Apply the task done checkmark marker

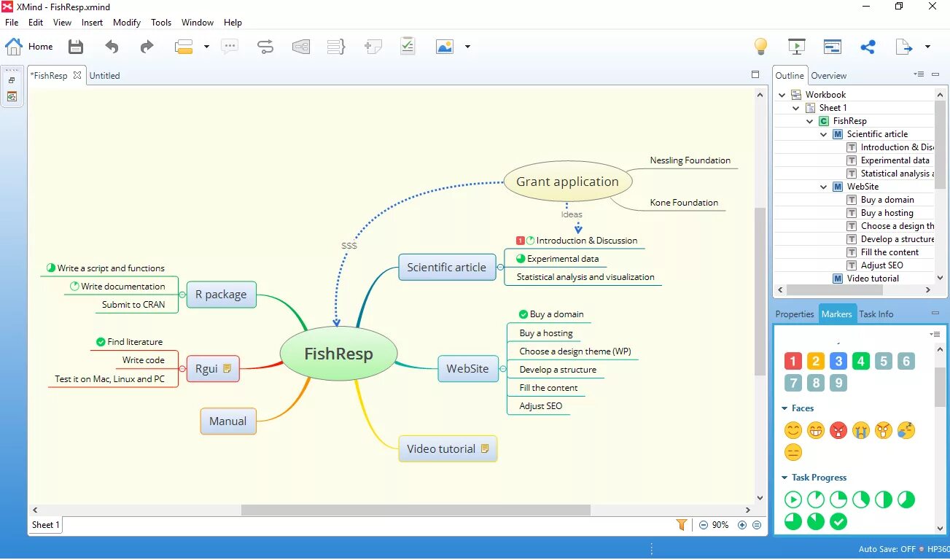[x=838, y=521]
